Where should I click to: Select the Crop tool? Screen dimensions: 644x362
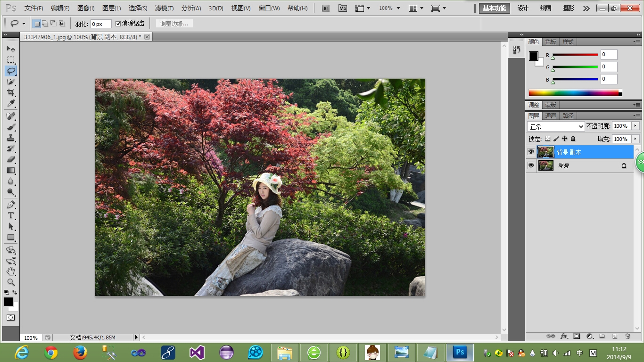click(x=11, y=92)
